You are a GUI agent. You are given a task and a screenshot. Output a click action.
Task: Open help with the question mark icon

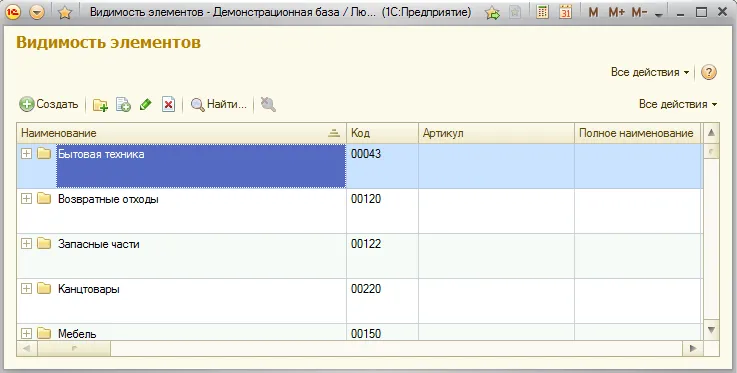click(x=709, y=72)
